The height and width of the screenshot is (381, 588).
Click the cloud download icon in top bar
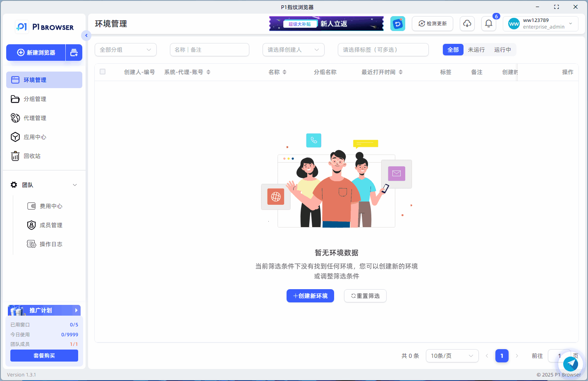coord(467,24)
